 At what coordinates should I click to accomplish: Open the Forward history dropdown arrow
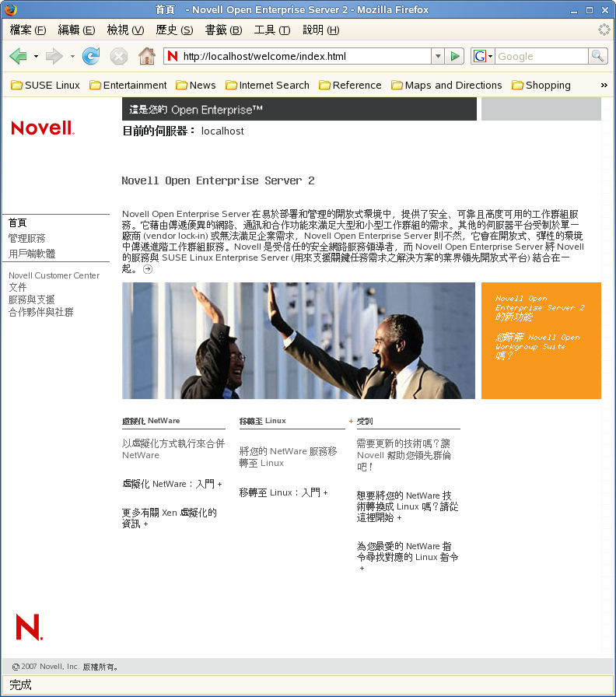[x=72, y=57]
